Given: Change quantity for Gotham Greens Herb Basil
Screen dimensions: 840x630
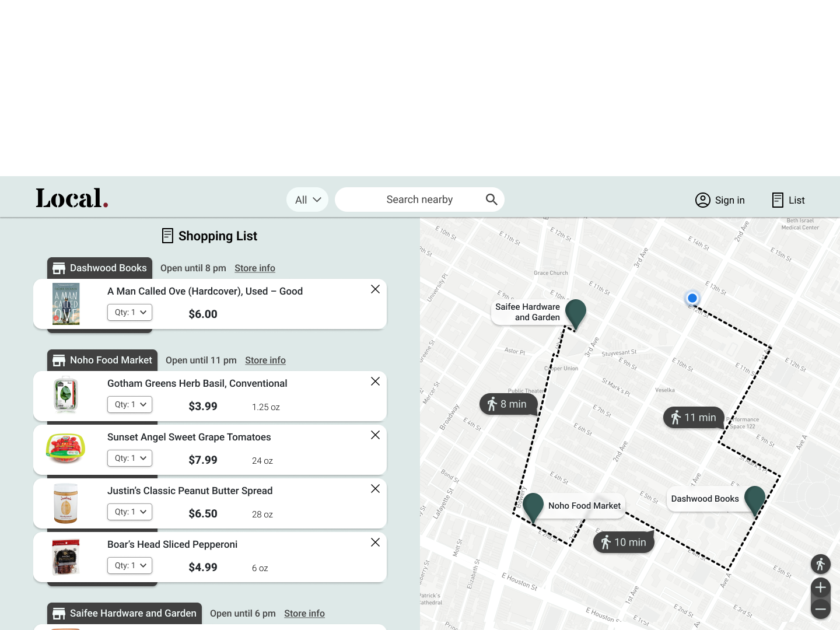Looking at the screenshot, I should click(x=130, y=404).
